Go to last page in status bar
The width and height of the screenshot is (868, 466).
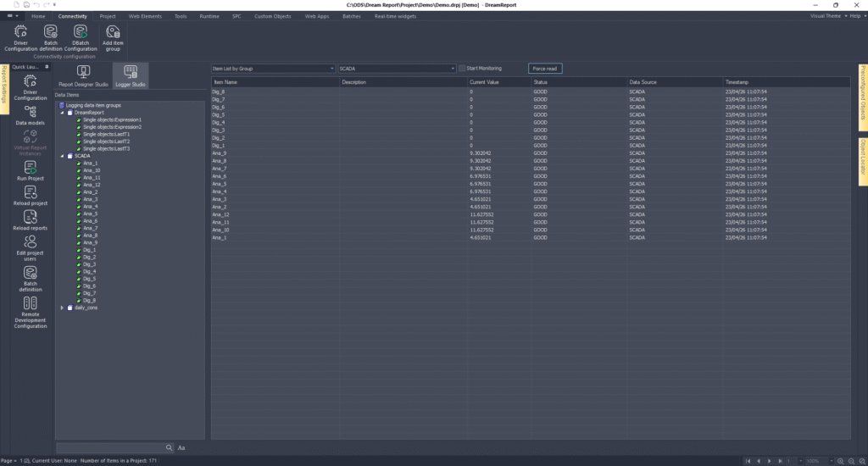(780, 461)
